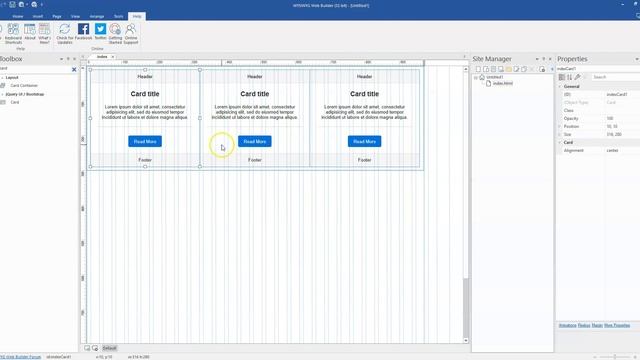Collapse the jQuery UI / Bootstrap group
Viewport: 640px width, 360px height.
point(2,94)
